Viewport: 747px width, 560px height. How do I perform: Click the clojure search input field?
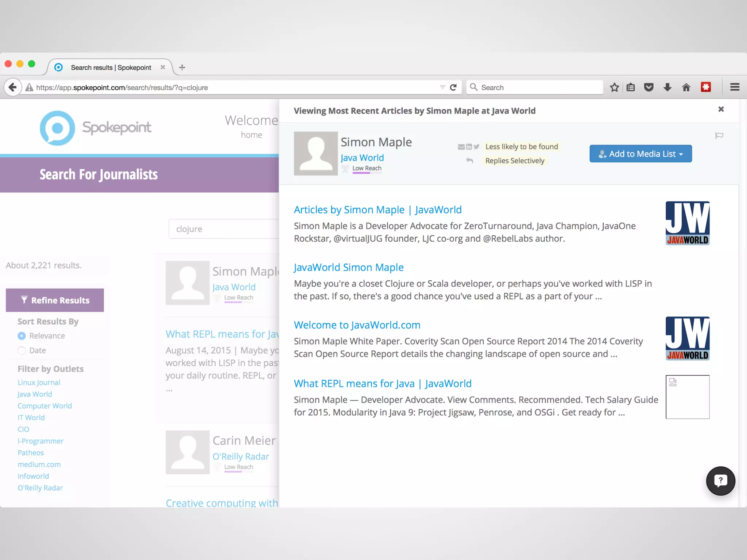223,229
